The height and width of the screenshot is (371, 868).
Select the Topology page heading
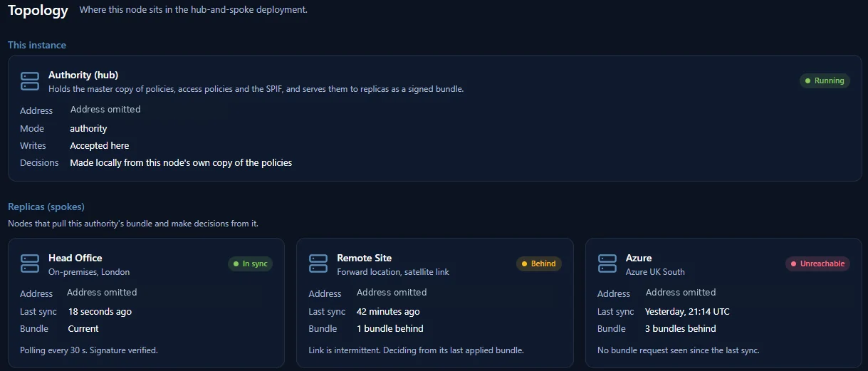(38, 10)
